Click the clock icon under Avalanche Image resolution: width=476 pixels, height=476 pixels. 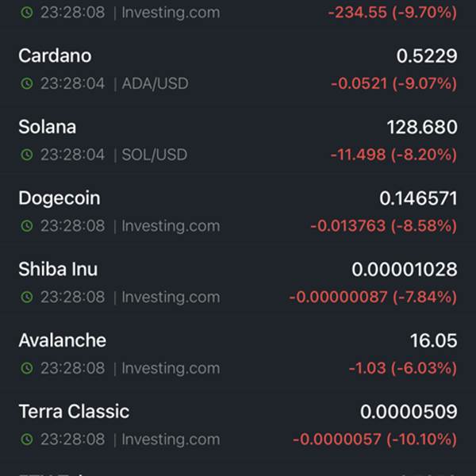tap(27, 368)
